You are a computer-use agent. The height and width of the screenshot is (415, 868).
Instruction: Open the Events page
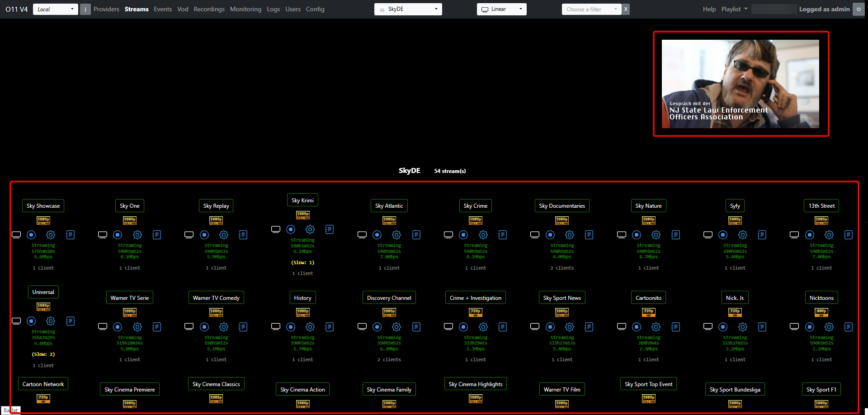163,9
